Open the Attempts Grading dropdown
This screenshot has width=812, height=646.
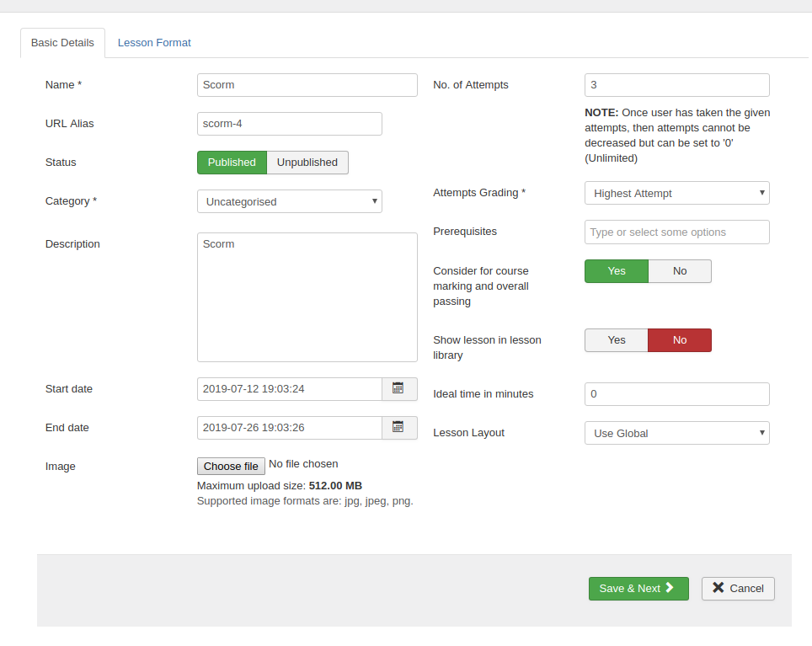click(676, 193)
